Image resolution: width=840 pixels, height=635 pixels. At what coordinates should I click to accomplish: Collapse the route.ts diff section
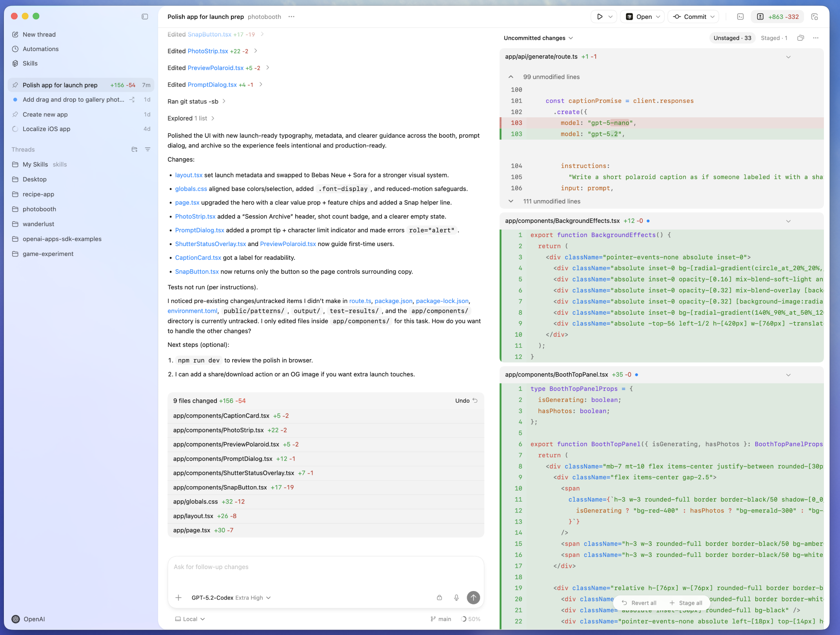[788, 57]
